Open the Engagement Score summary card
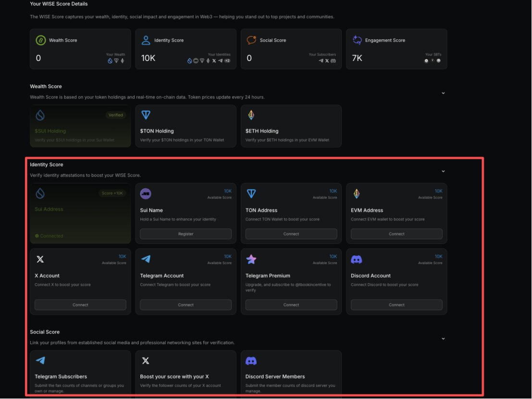The image size is (532, 399). click(x=396, y=48)
